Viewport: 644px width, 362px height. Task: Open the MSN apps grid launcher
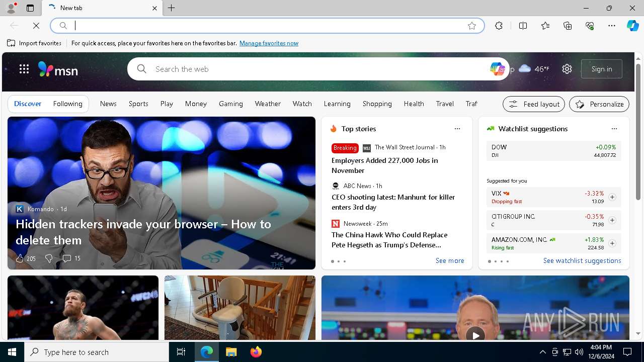coord(24,69)
